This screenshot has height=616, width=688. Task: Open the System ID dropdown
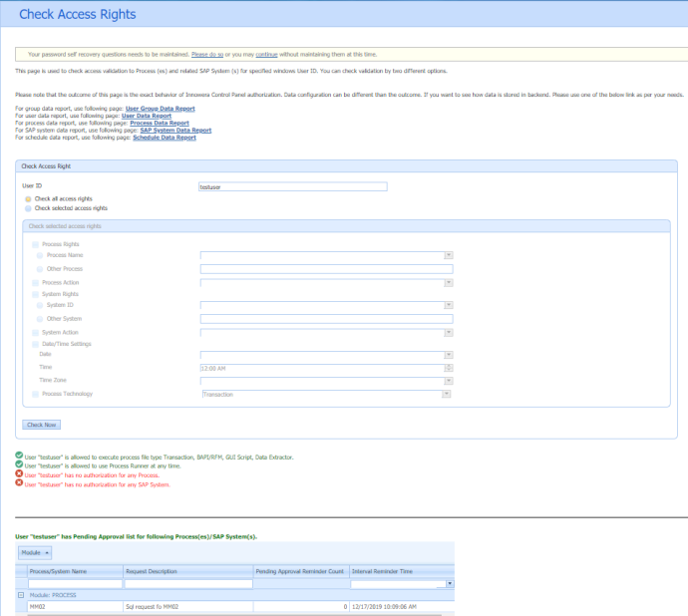[x=449, y=305]
